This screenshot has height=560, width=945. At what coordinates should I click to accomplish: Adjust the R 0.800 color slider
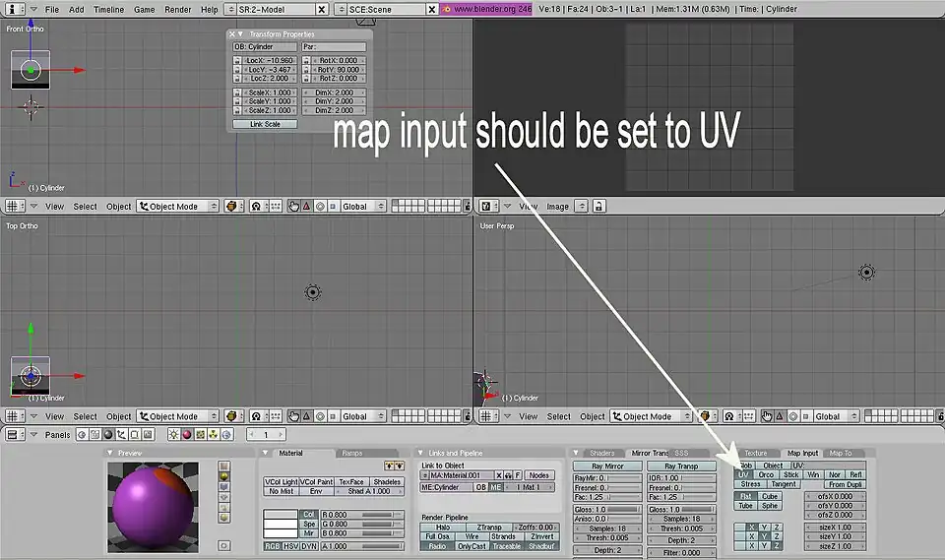[361, 514]
